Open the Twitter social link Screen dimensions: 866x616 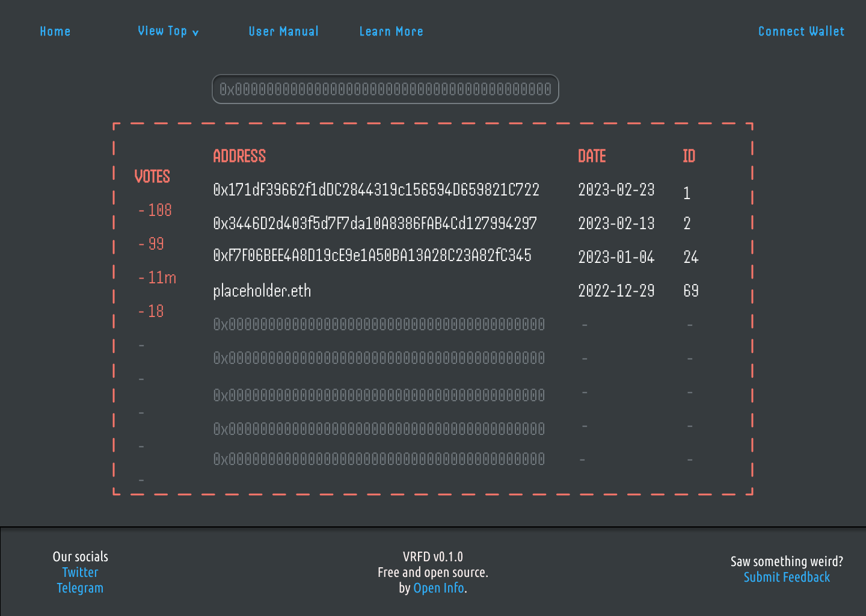point(80,572)
